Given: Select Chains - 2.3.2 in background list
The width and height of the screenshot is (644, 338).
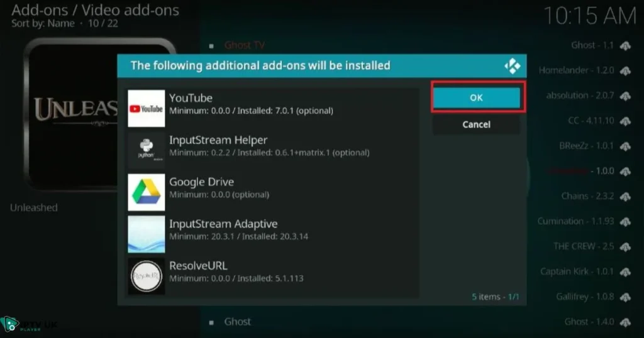Looking at the screenshot, I should tap(587, 196).
